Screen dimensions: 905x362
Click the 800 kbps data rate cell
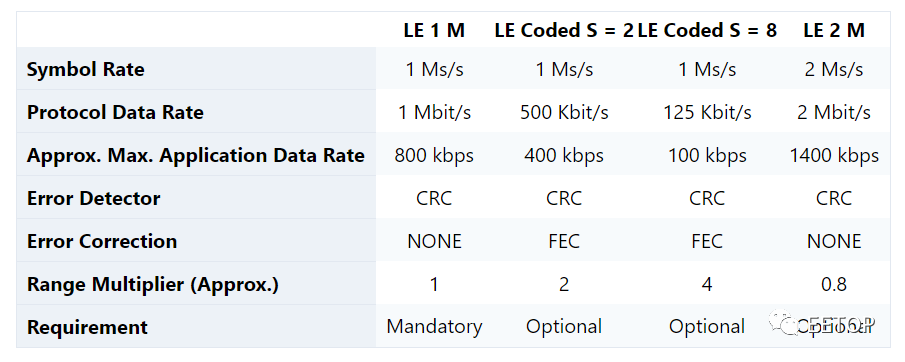[434, 155]
